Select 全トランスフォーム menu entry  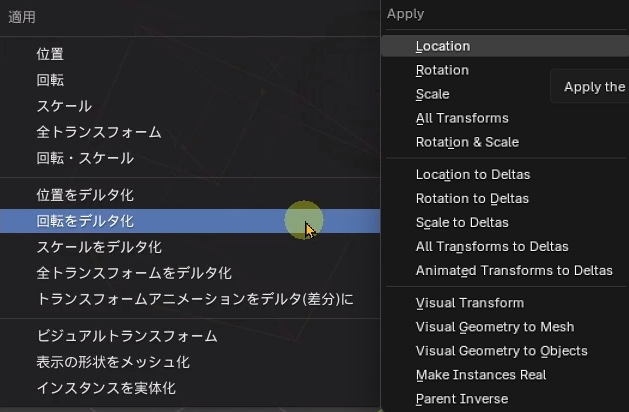(98, 132)
